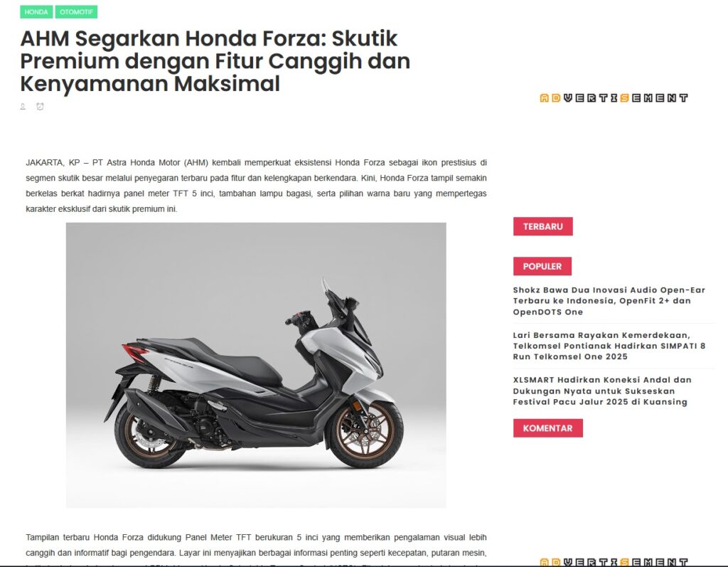Click the top ADVERTISEMENT label in sidebar
728x567 pixels.
click(614, 98)
